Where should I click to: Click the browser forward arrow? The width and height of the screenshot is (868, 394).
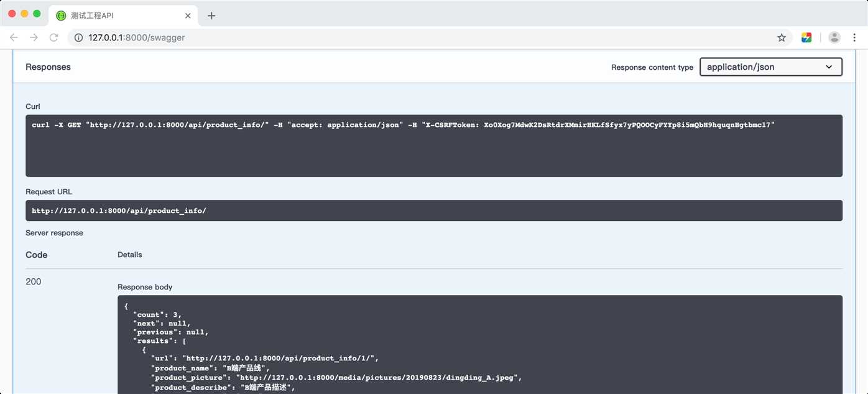point(34,37)
